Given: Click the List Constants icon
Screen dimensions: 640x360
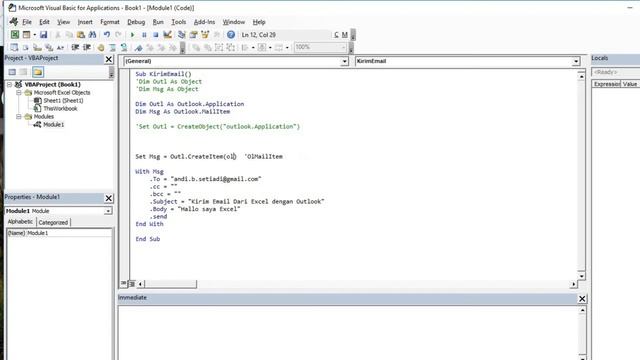Looking at the screenshot, I should [26, 47].
